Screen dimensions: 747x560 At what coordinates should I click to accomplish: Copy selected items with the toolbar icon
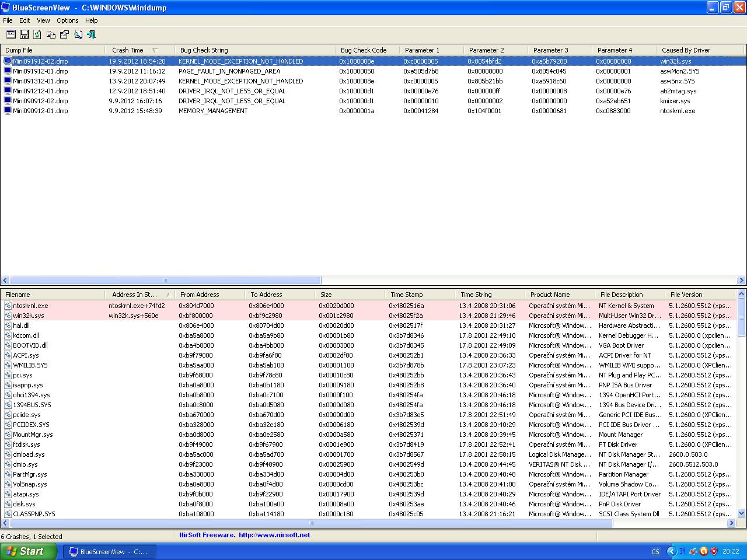(51, 35)
